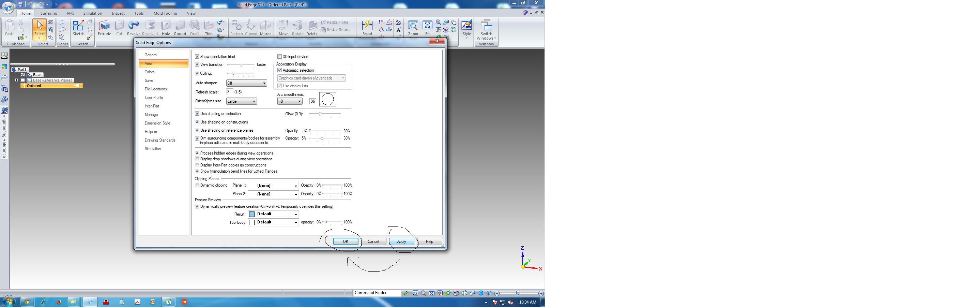
Task: Select Dimension Style options page
Action: [x=164, y=123]
